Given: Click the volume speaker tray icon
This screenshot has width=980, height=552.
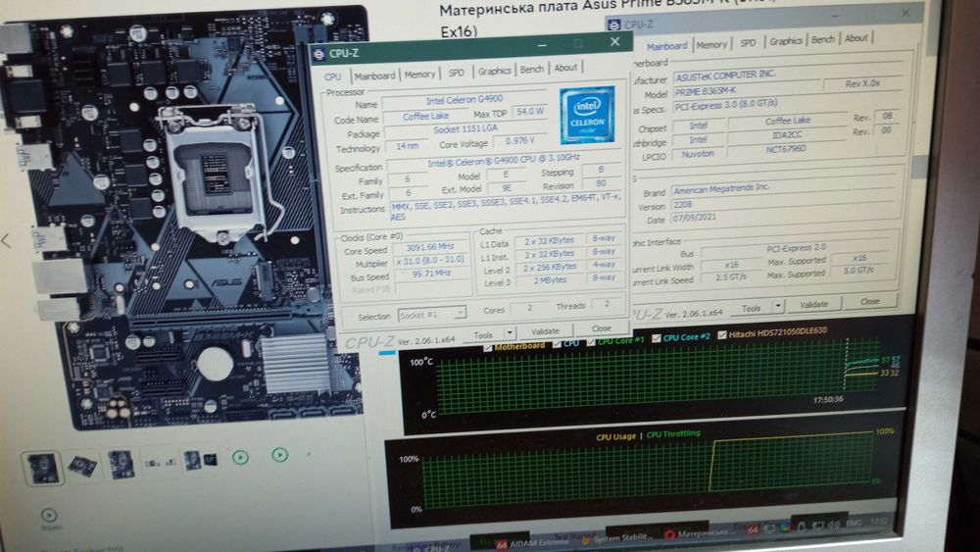Looking at the screenshot, I should [x=833, y=524].
